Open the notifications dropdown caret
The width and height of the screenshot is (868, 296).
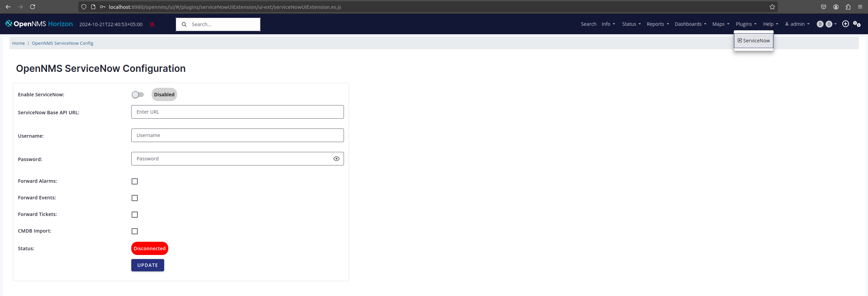point(835,24)
